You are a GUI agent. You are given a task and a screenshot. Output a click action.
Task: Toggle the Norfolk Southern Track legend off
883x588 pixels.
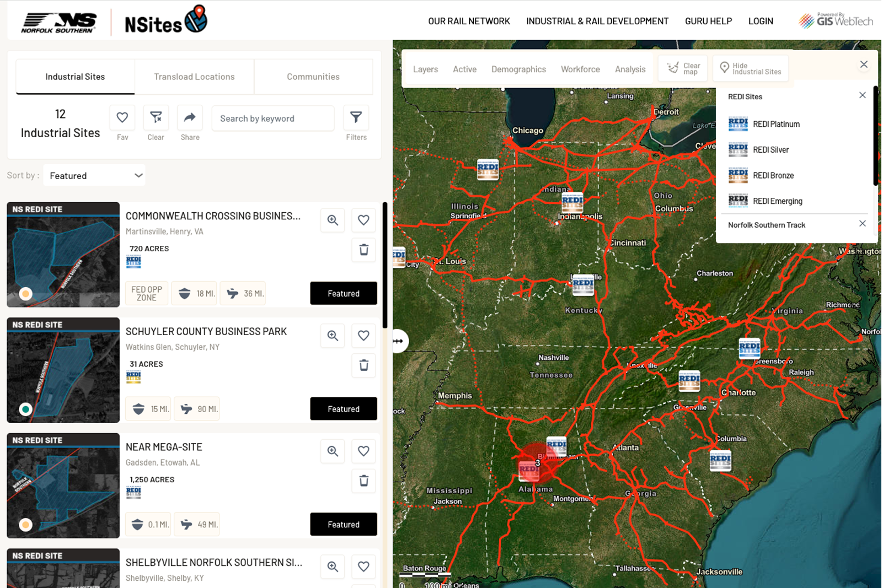[862, 224]
